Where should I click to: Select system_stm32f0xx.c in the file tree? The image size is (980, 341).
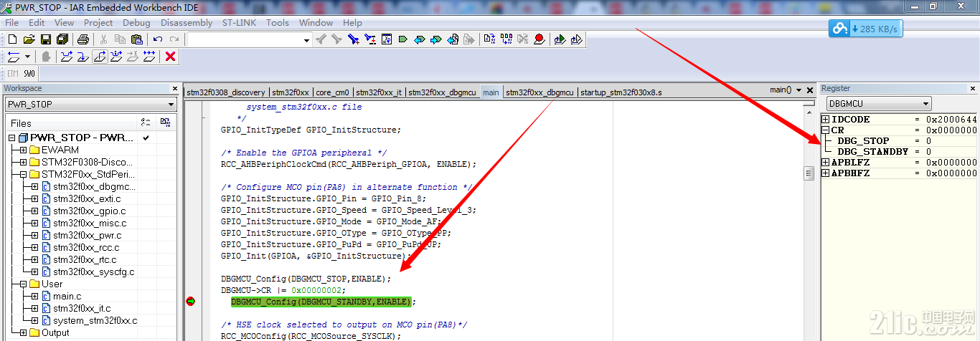tap(95, 320)
